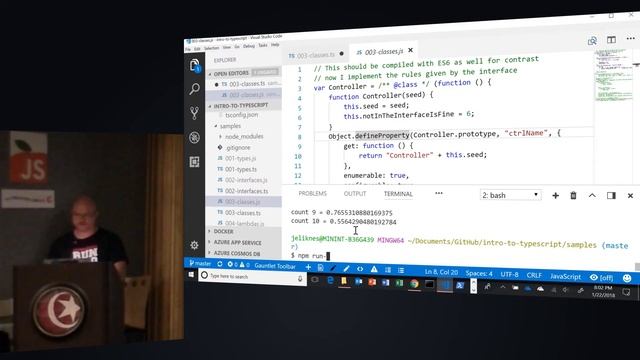Switch to the Problems panel tab
Screen dimensions: 640x360
coord(313,193)
